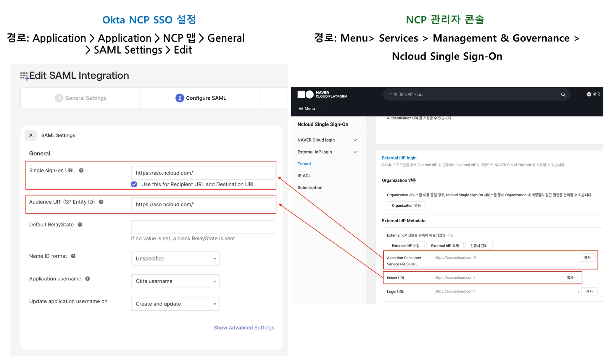Click the NAVER Cloud Platform logo
This screenshot has height=364, width=606.
[x=322, y=95]
